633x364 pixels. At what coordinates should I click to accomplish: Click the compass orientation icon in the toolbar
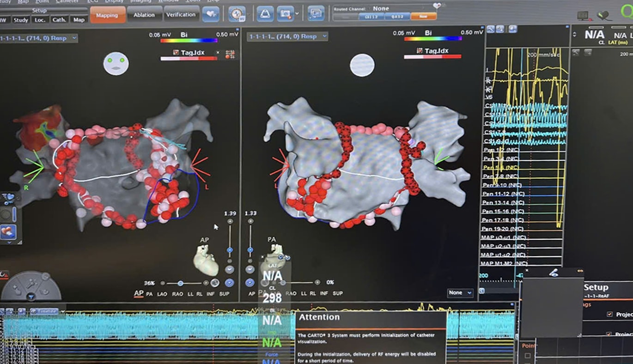(x=237, y=14)
